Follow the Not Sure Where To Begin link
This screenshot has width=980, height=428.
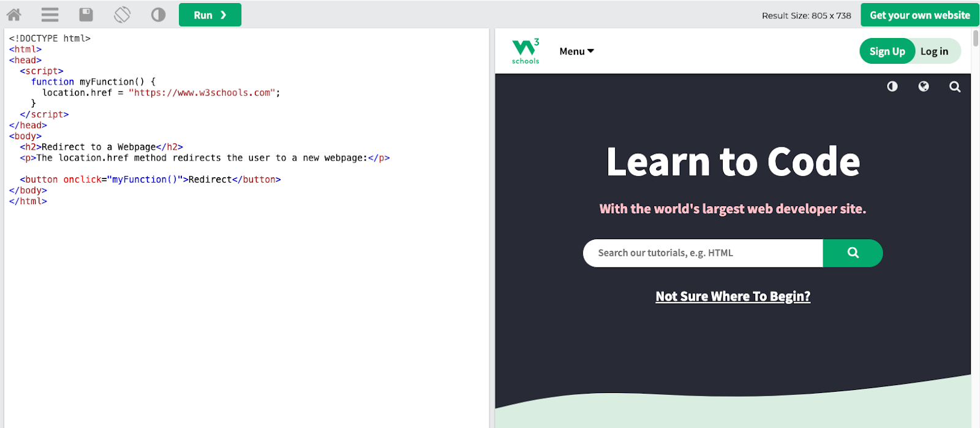click(733, 297)
